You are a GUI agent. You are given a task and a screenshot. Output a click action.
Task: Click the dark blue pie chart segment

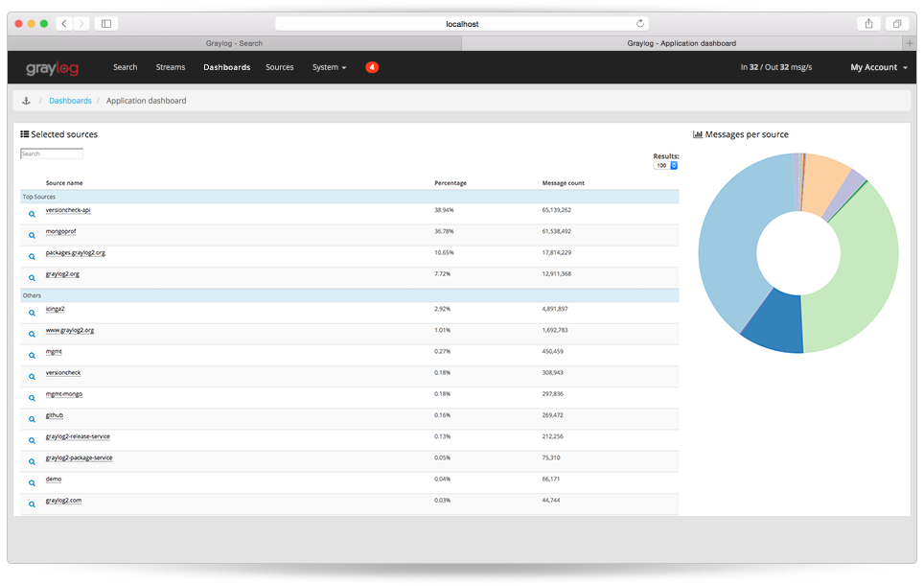776,323
